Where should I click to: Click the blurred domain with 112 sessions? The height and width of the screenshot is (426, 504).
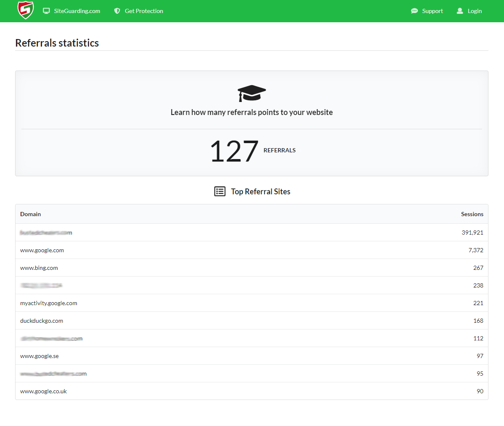point(51,338)
